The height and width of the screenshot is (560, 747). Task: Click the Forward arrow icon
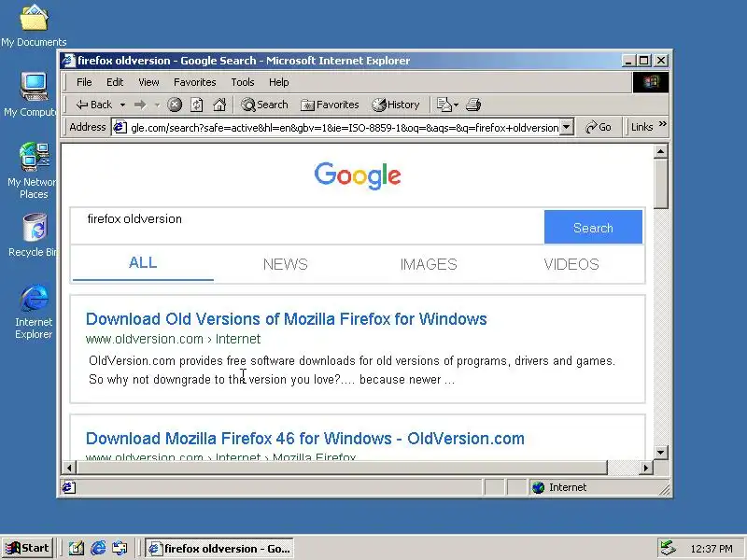coord(140,105)
